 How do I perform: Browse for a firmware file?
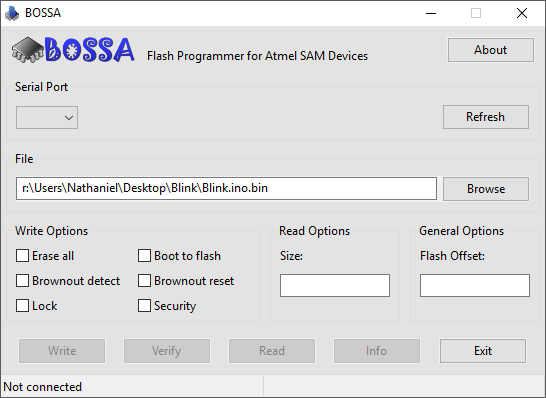tap(486, 189)
